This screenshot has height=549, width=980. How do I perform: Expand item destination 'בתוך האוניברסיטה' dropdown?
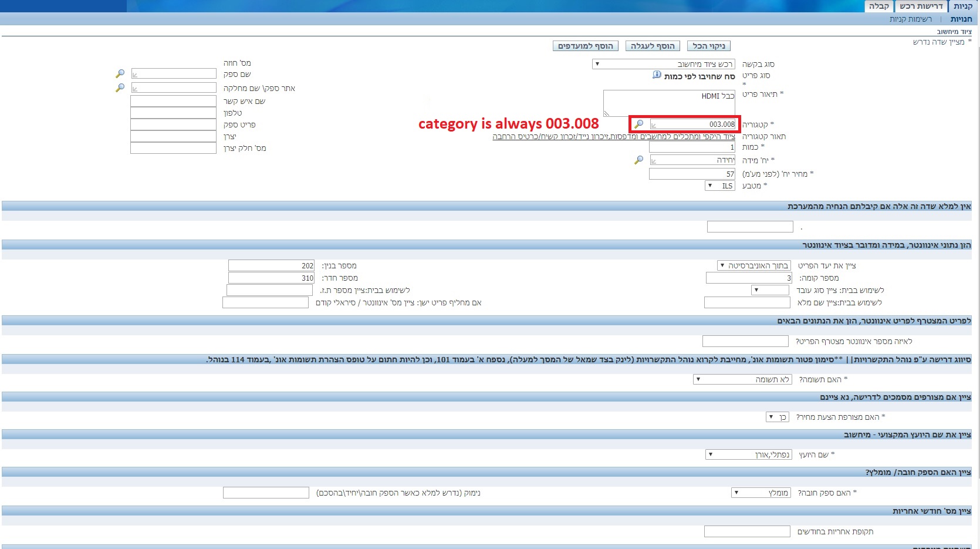pos(722,265)
